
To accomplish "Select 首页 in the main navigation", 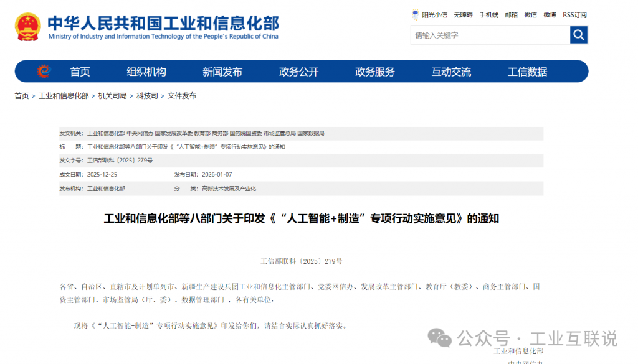I will (x=80, y=72).
